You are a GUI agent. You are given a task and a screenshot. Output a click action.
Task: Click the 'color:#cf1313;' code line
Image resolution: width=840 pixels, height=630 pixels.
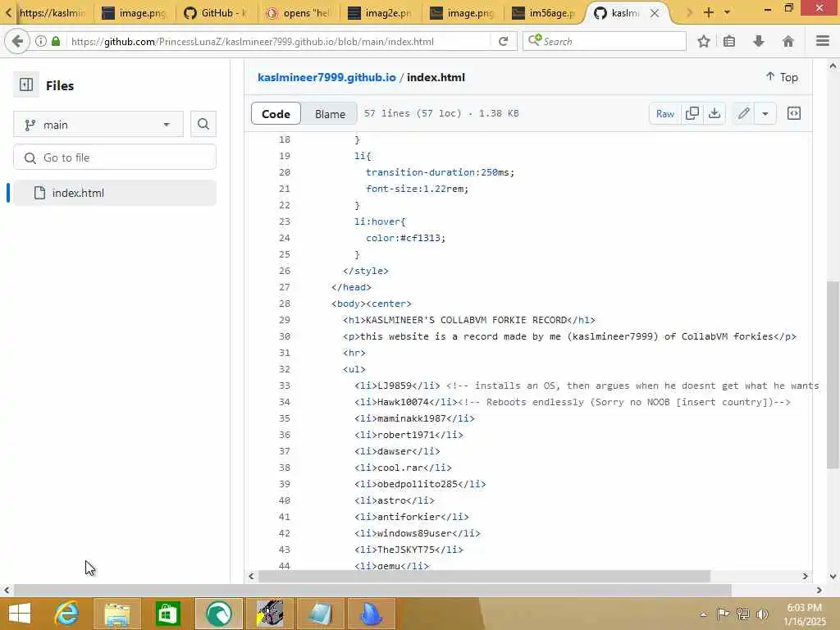(x=405, y=238)
